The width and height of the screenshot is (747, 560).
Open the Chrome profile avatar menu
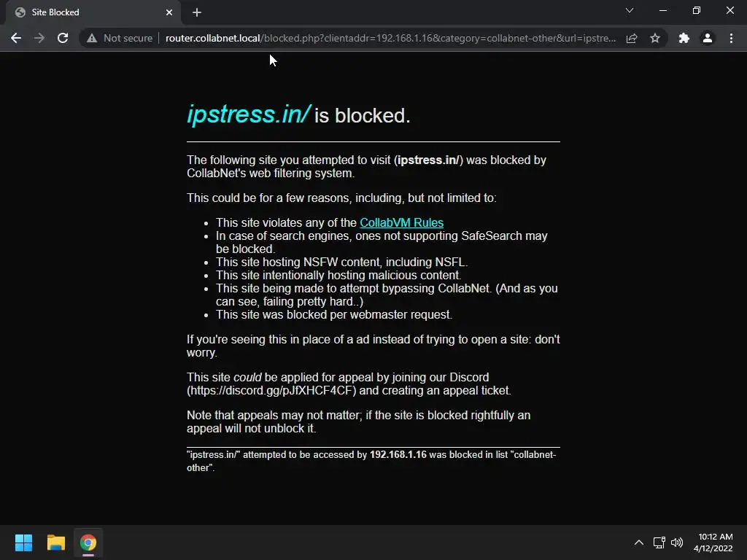tap(708, 38)
